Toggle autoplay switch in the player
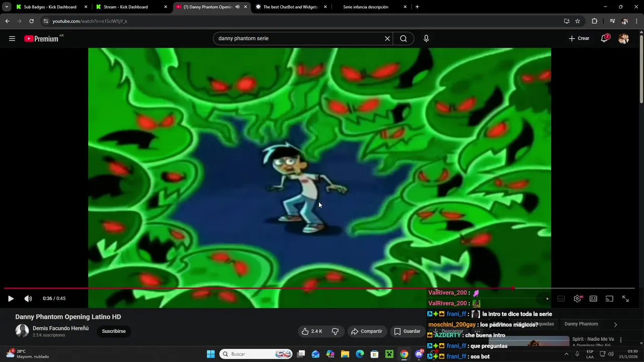 coord(547,299)
